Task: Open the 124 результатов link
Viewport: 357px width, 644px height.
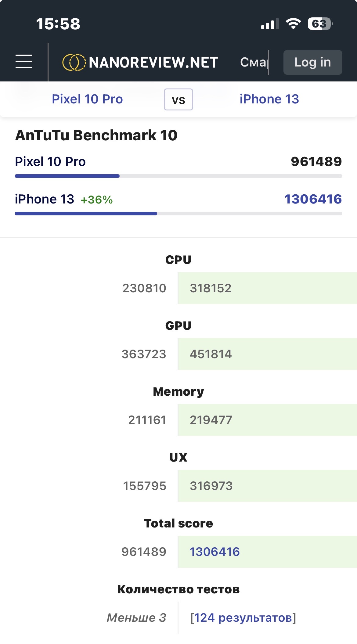Action: pos(243,618)
